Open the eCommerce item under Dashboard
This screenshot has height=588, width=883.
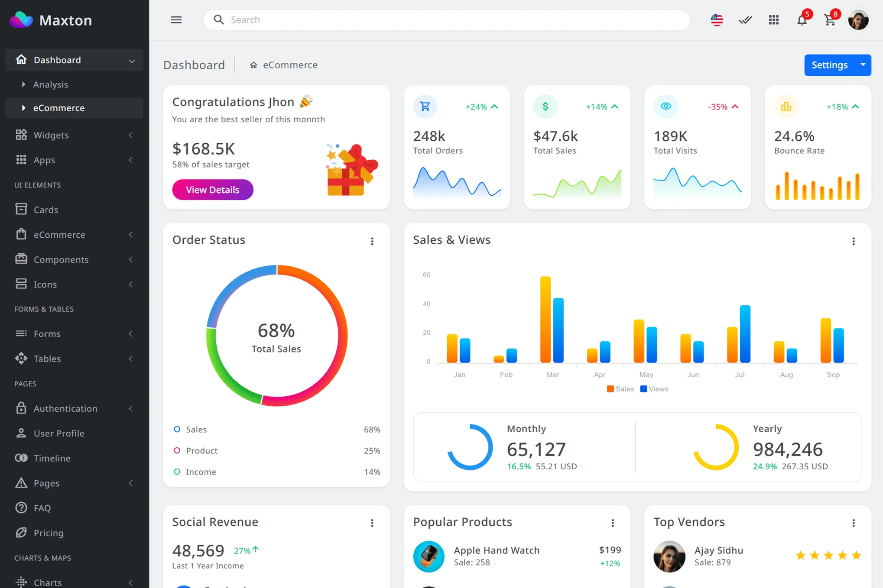point(59,108)
